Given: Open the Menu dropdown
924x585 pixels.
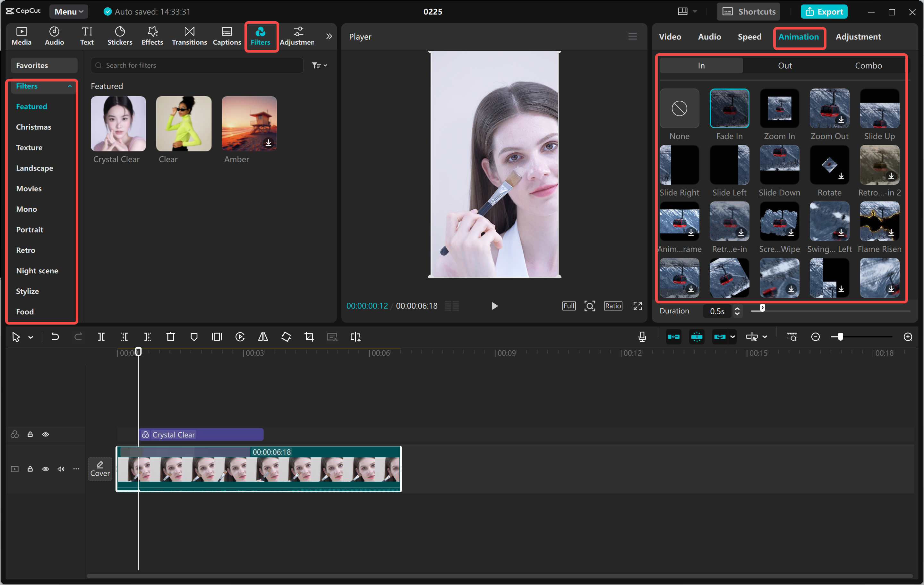Looking at the screenshot, I should click(x=68, y=11).
